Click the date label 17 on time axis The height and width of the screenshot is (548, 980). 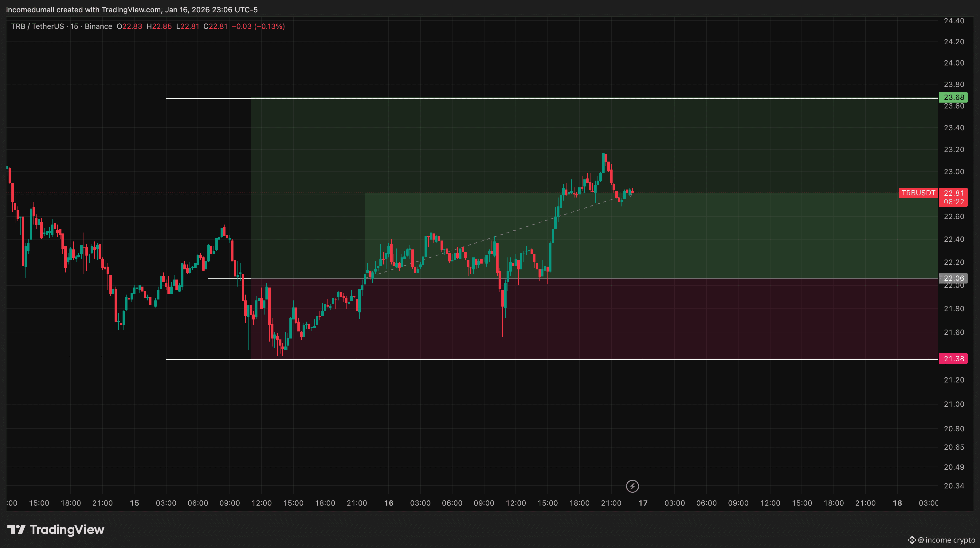(x=643, y=503)
